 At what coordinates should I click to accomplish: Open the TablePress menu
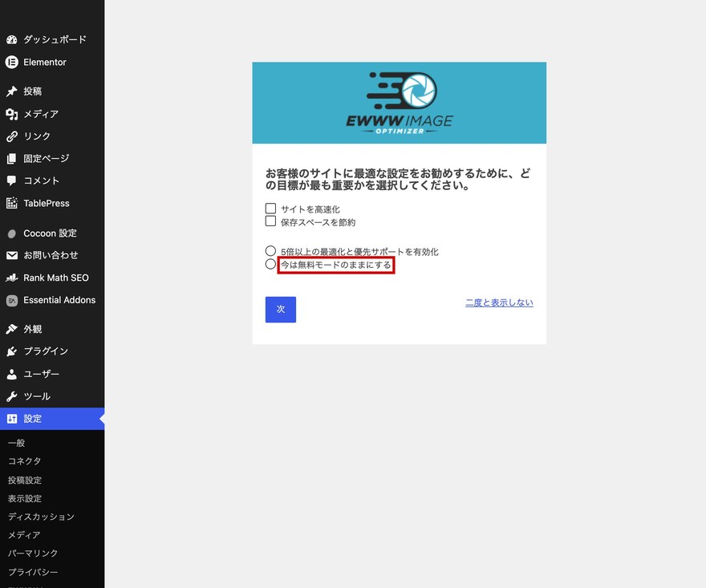pos(52,203)
